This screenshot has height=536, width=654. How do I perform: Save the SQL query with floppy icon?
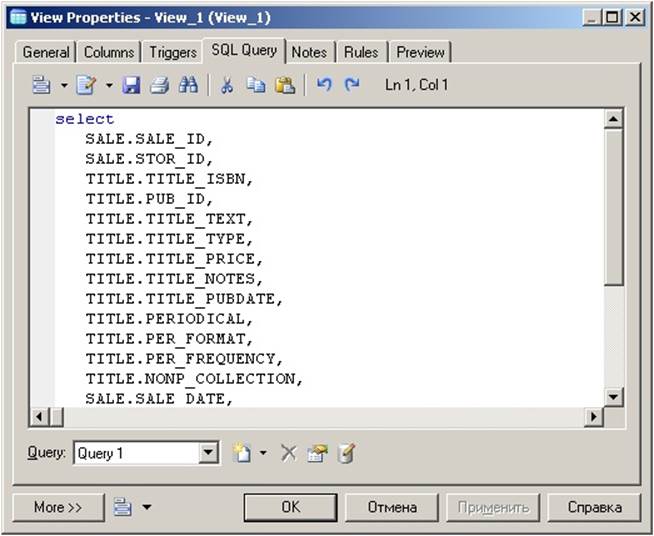tap(131, 85)
